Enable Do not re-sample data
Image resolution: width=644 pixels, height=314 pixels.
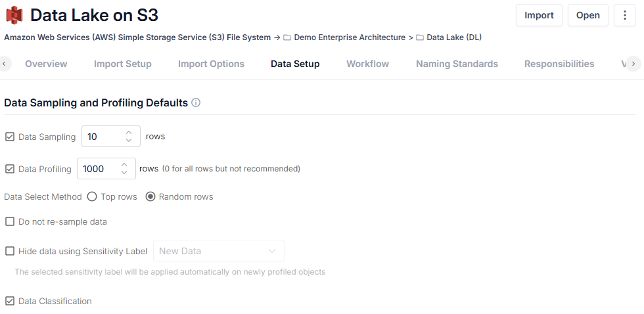10,221
